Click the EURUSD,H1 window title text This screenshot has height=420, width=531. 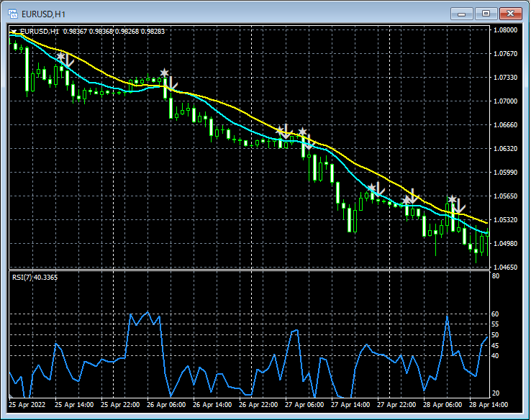coord(43,14)
